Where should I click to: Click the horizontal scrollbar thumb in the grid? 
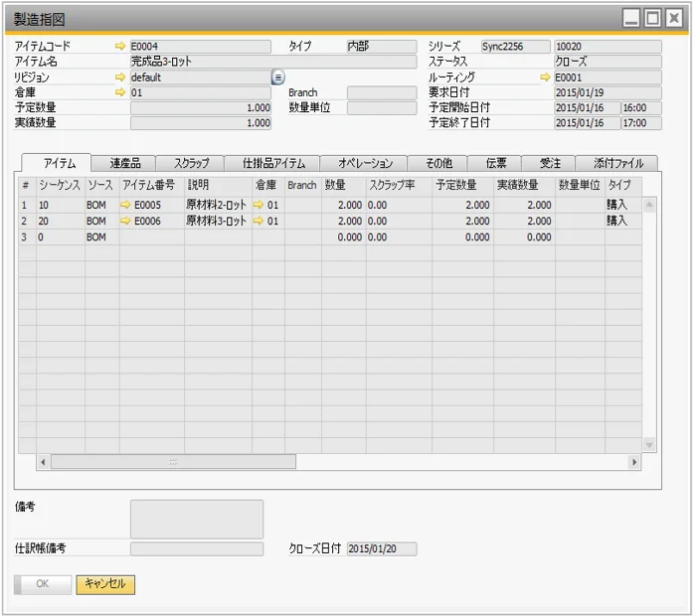click(x=173, y=462)
